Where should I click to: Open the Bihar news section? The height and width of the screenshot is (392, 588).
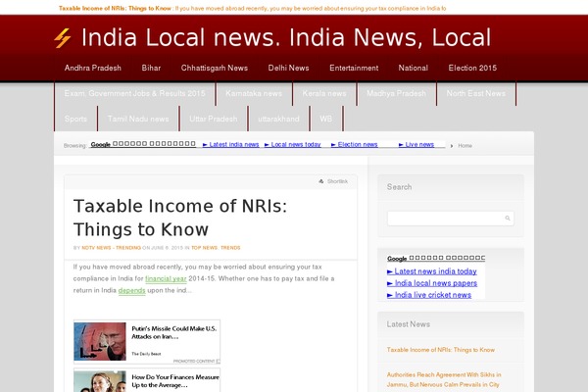(151, 68)
